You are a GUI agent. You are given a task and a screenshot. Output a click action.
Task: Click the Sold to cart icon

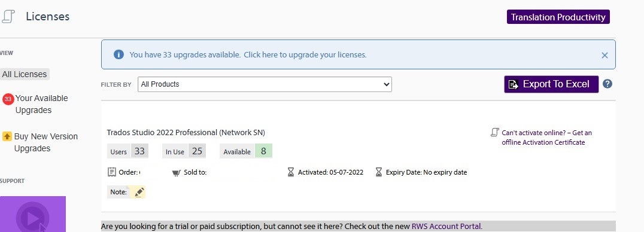[x=177, y=173]
